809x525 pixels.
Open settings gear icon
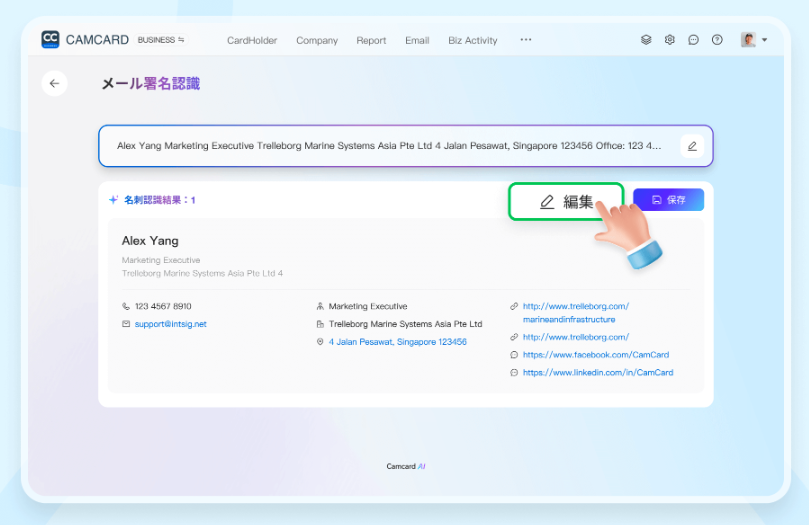pyautogui.click(x=670, y=40)
